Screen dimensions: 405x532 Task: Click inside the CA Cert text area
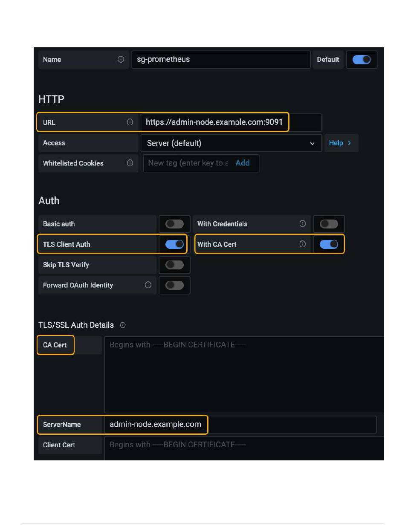click(x=244, y=374)
